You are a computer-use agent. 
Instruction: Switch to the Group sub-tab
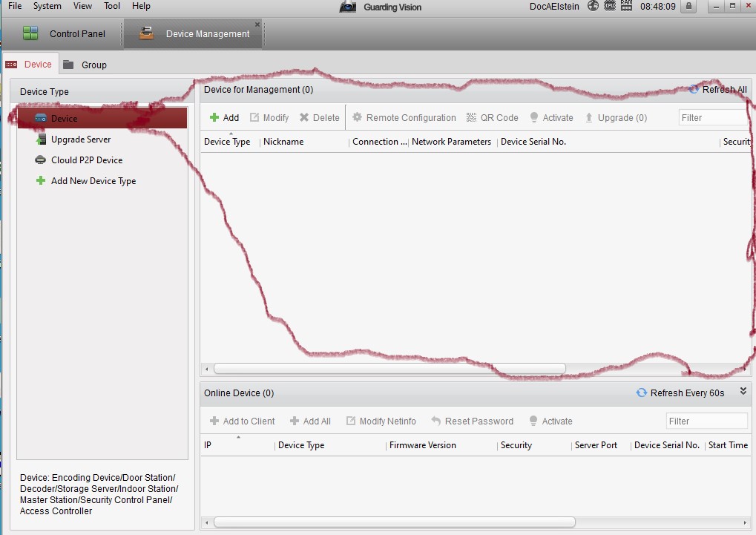click(85, 65)
